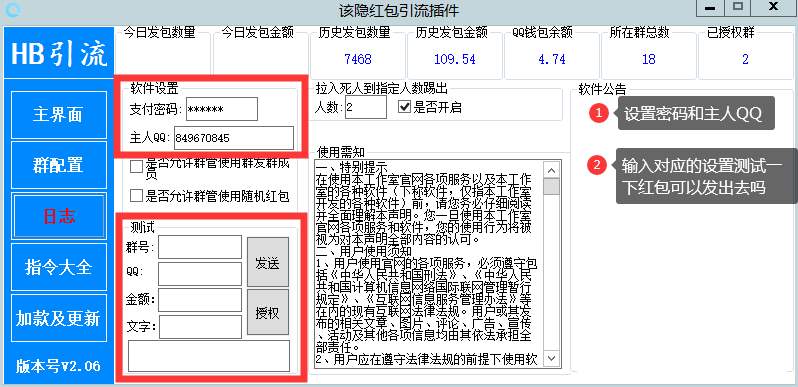Switch to the 群配置 sidebar tab

pos(59,165)
